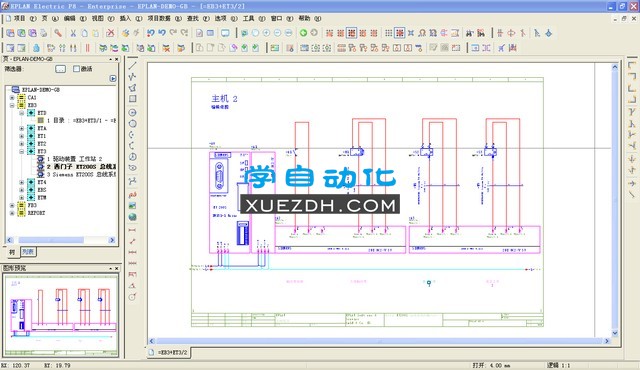Click the green circular go-back navigation icon

[x=303, y=33]
